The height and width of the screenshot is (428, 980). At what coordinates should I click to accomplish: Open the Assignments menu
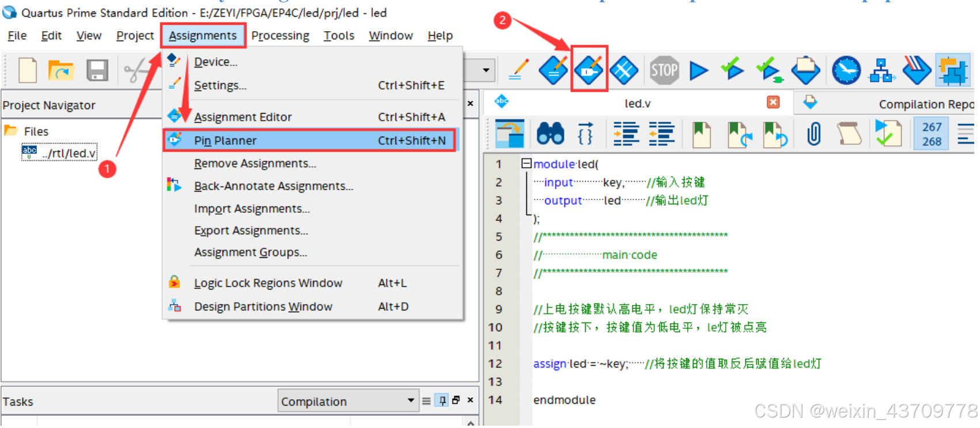(x=203, y=36)
